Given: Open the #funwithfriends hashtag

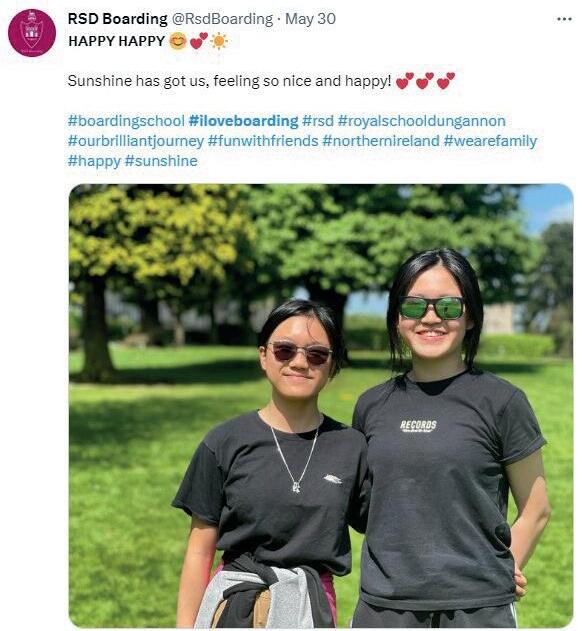Looking at the screenshot, I should click(x=263, y=141).
